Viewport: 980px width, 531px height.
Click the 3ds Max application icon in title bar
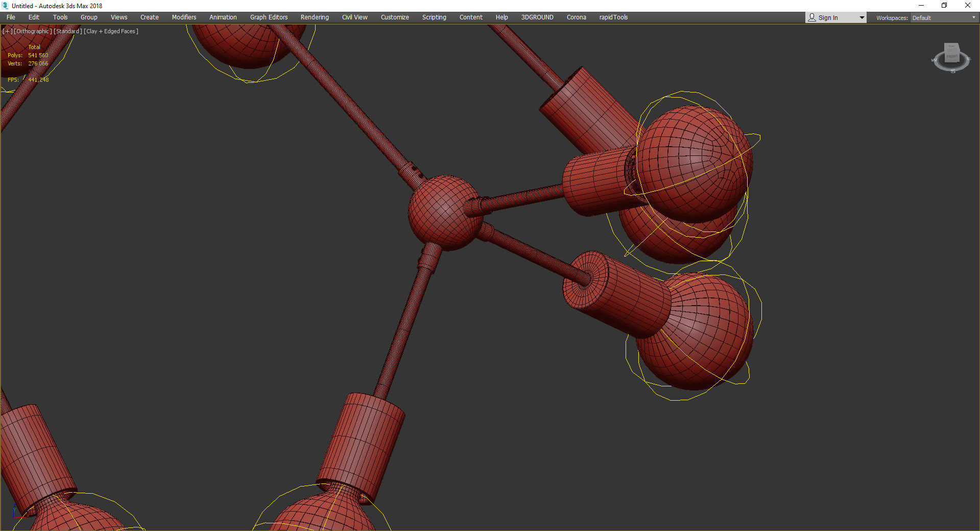pyautogui.click(x=5, y=6)
